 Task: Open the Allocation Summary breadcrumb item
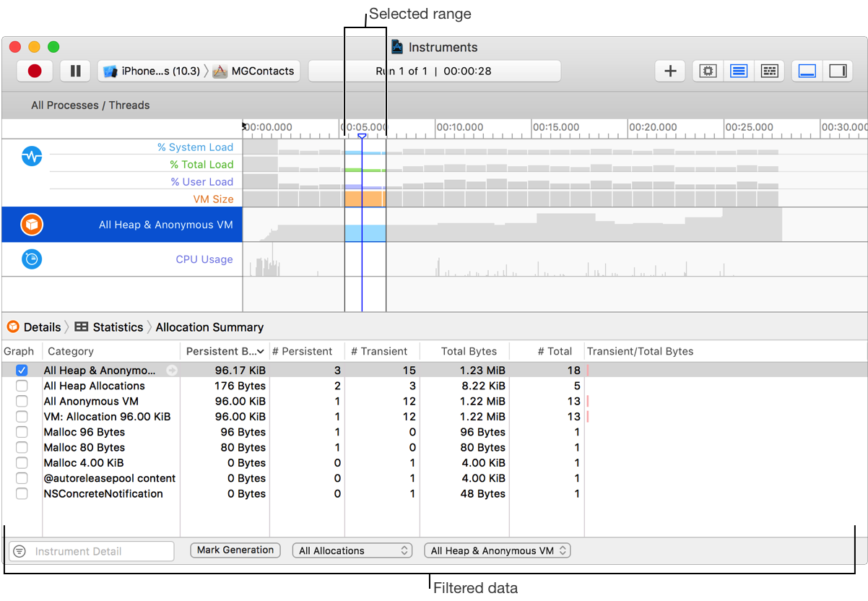pyautogui.click(x=209, y=327)
